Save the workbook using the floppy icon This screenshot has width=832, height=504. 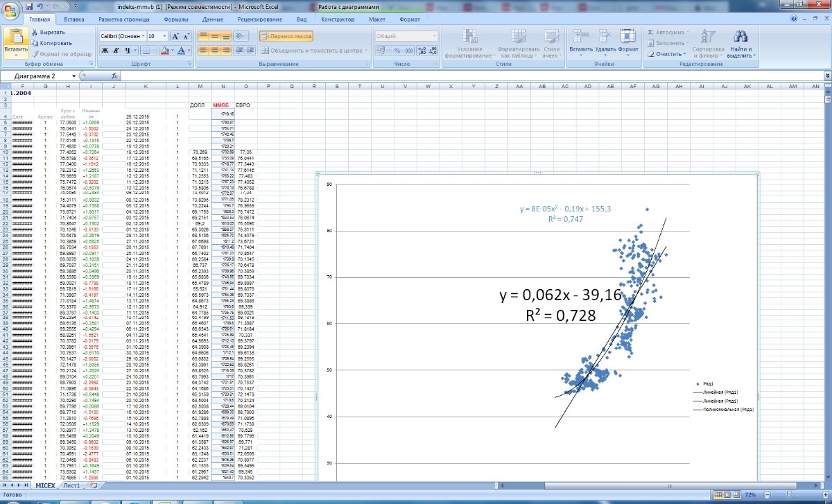coord(29,6)
